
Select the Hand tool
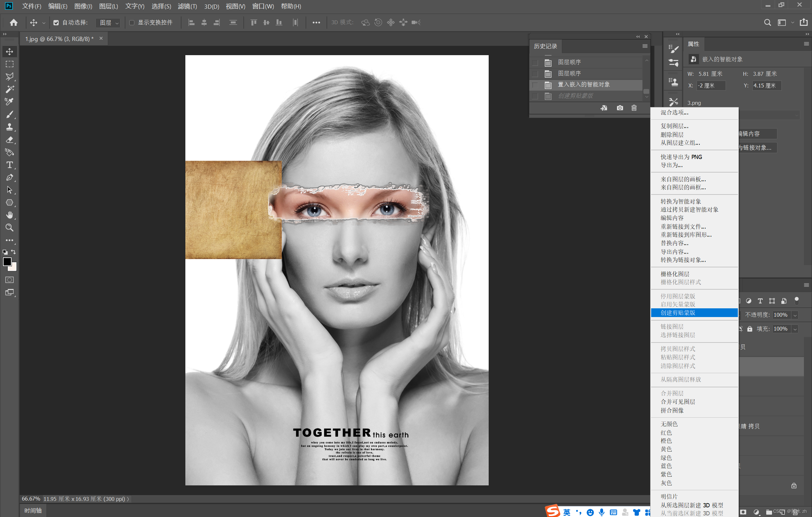(9, 215)
